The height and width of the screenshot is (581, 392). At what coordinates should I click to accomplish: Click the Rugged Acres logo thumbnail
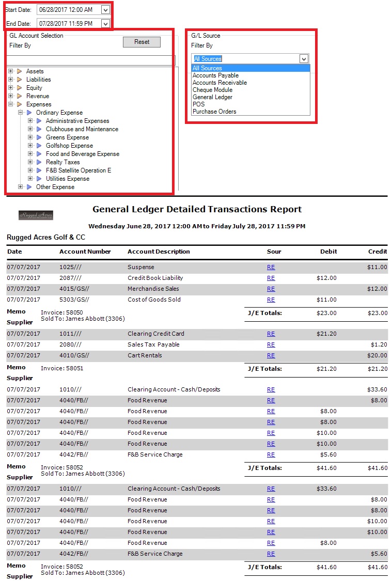36,215
